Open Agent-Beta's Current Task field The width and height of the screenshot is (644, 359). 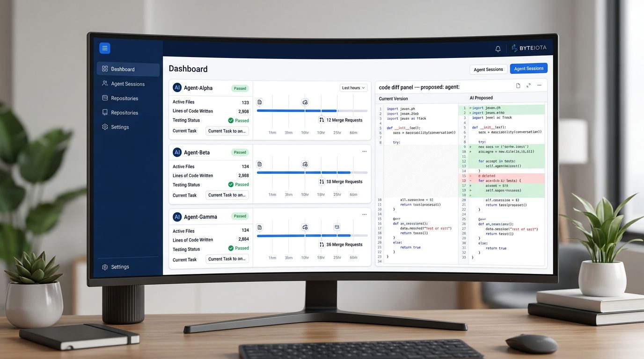coord(227,195)
